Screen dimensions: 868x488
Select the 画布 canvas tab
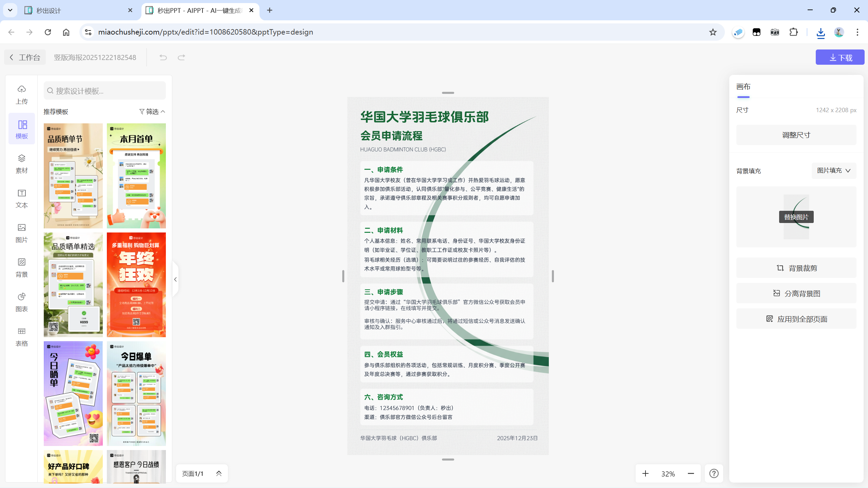tap(743, 87)
